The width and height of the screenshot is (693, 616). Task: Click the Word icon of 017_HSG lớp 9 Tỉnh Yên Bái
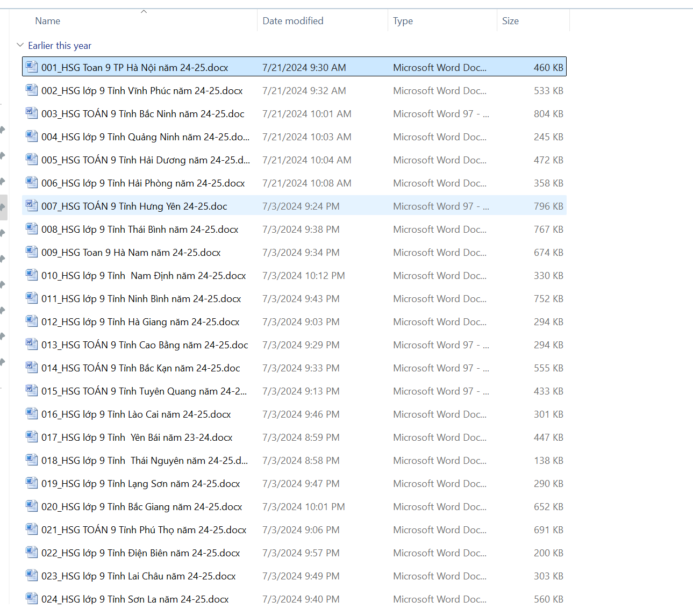click(x=32, y=436)
